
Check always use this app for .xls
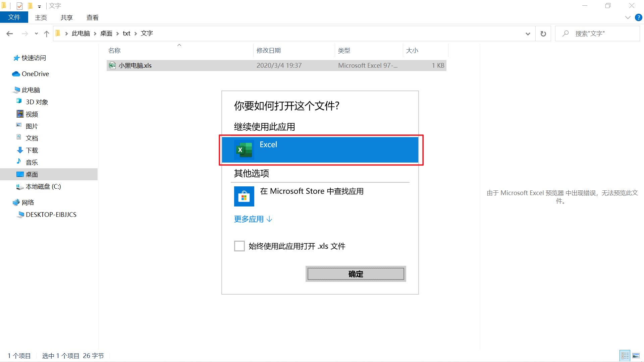point(239,246)
